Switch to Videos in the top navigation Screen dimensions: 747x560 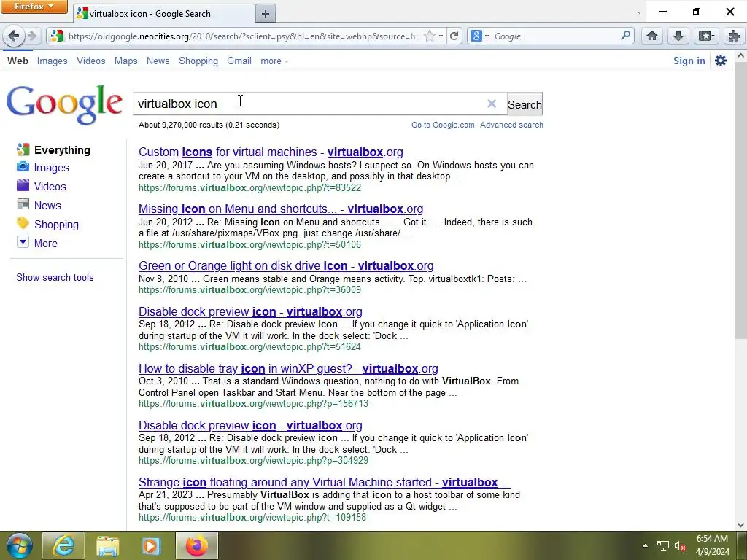(91, 61)
